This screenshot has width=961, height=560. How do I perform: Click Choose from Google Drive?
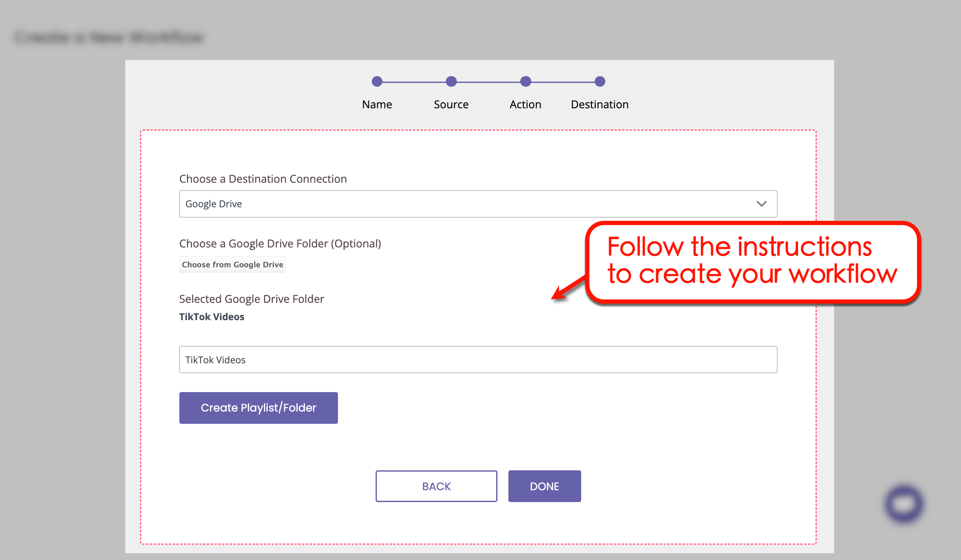(x=232, y=264)
